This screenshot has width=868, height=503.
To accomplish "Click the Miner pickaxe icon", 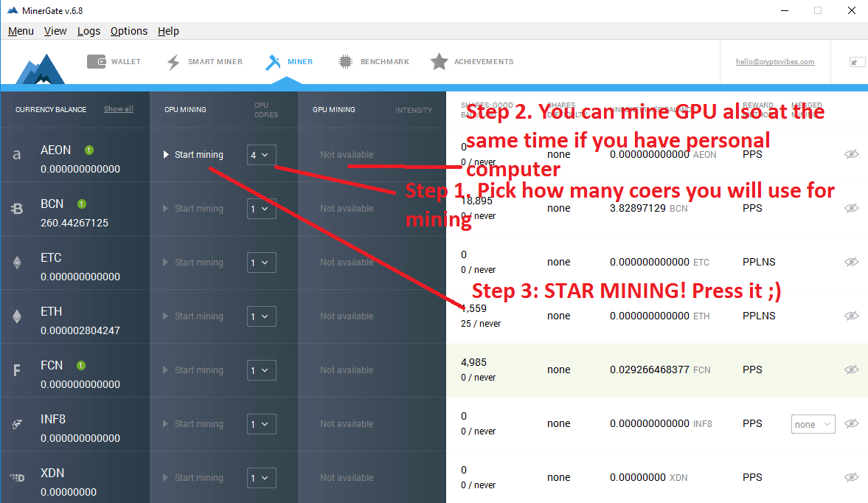I will [273, 62].
